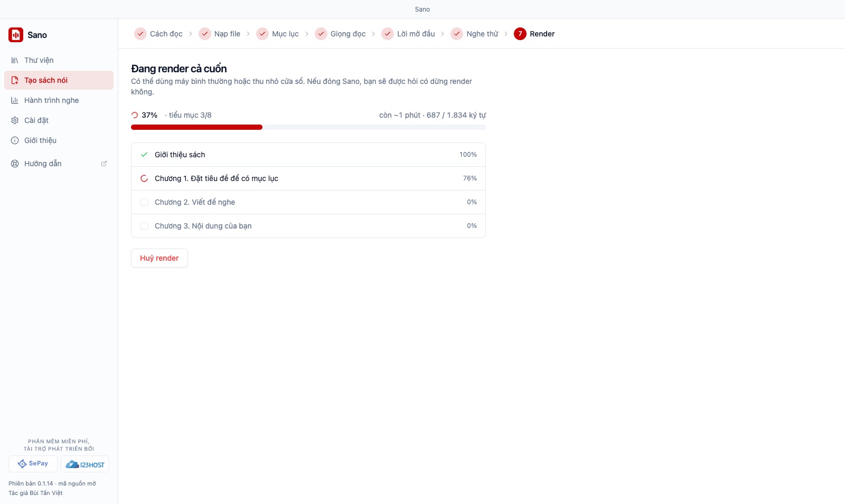Click the "tiểu mục 3/8" status text
Viewport: 845px width, 504px height.
point(189,115)
